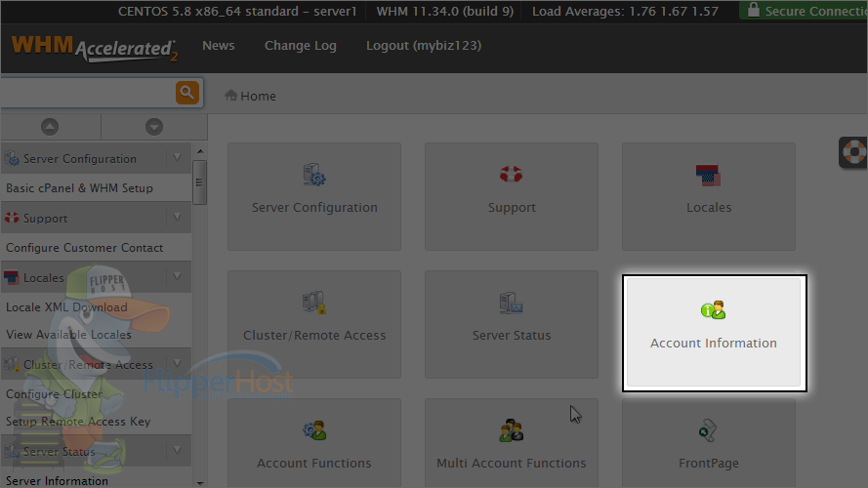The image size is (868, 488).
Task: Open the Support tile
Action: coord(512,196)
